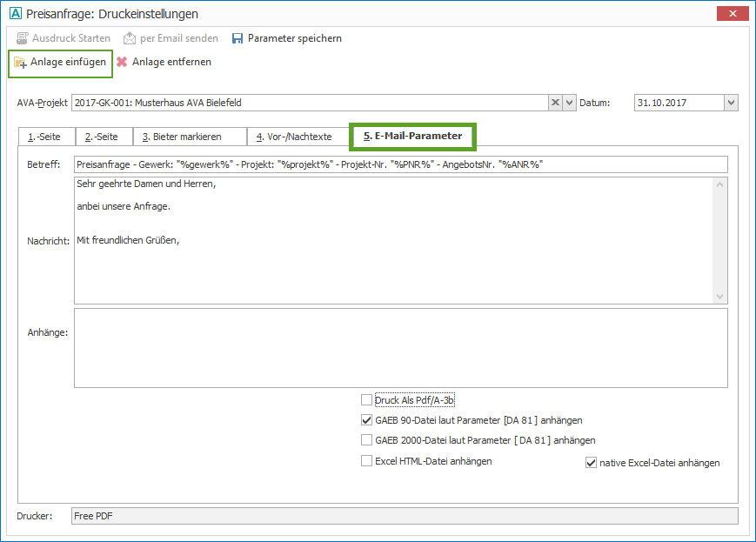Click the application logo in title bar

tap(14, 14)
